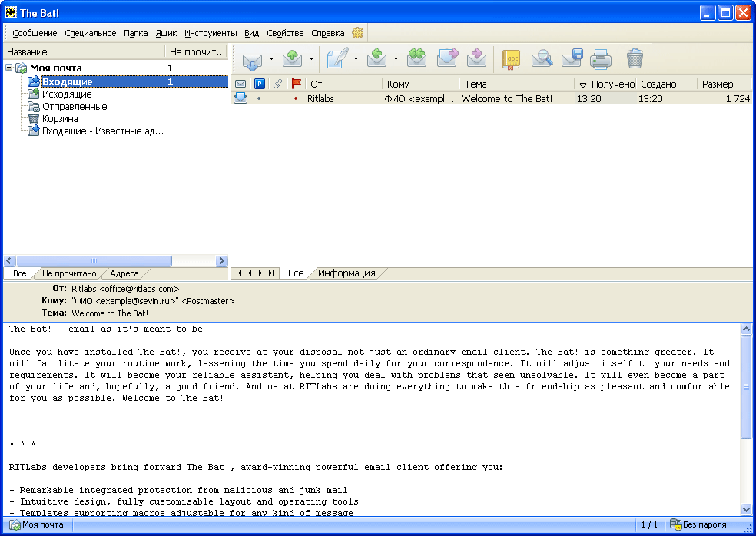Screen dimensions: 756x536
Task: Sort by Получено column header
Action: tap(605, 84)
